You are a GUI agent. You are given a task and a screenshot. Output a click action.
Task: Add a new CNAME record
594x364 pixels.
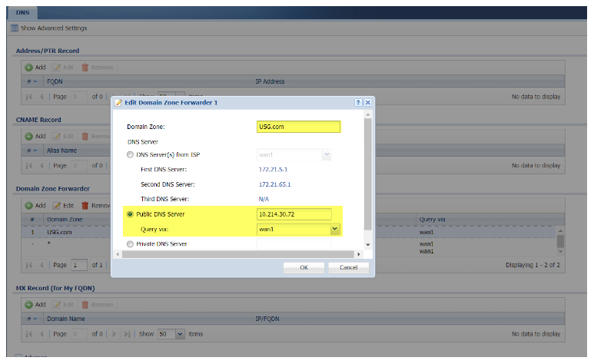tap(35, 136)
